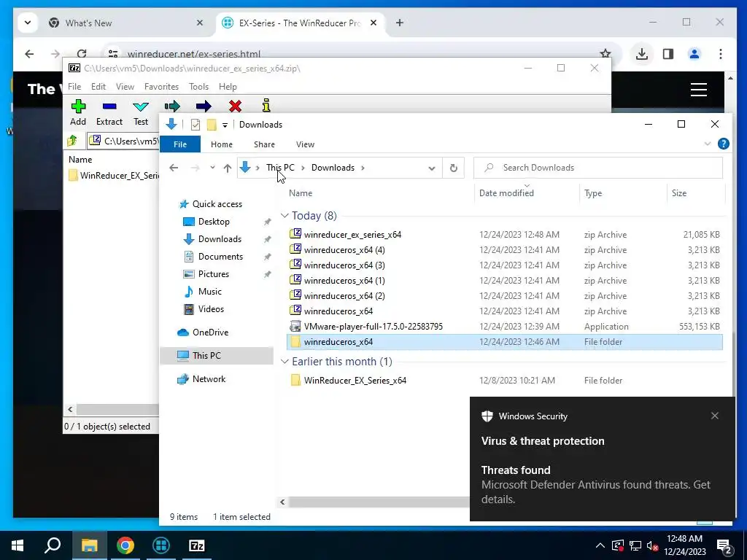Click the 7-Zip Test toolbar icon

tap(141, 106)
